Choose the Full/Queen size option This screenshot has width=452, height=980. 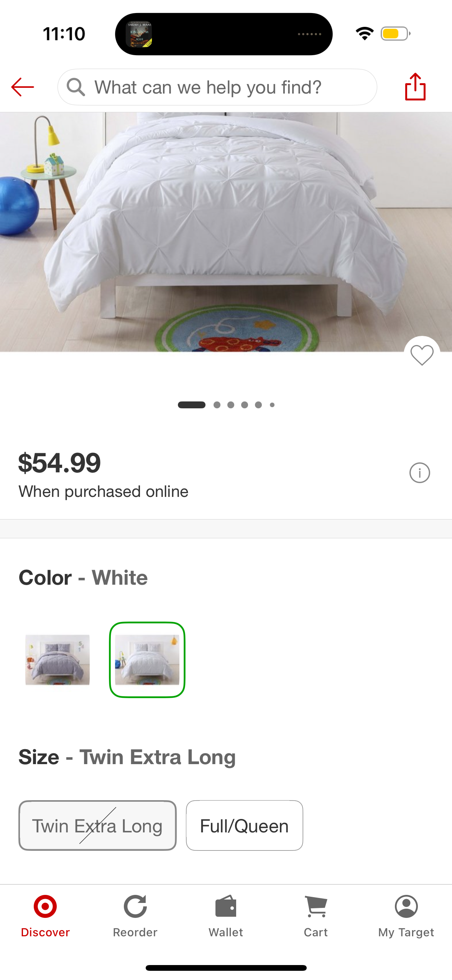click(x=245, y=825)
